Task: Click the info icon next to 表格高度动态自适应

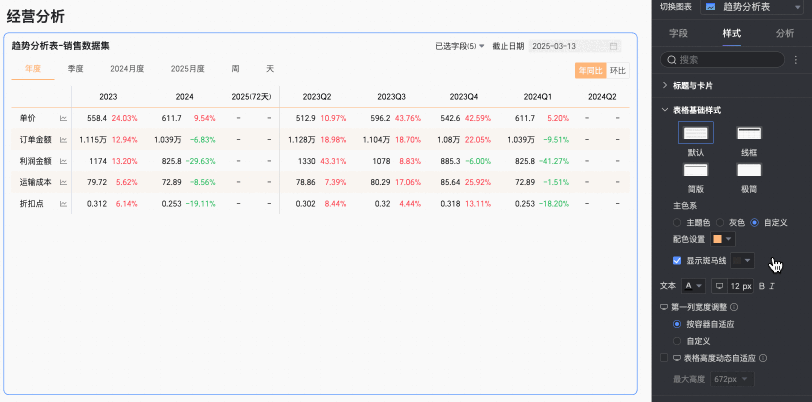Action: [762, 358]
